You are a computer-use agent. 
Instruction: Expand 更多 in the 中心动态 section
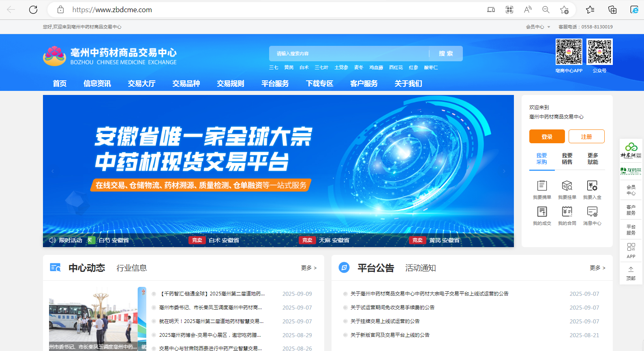pyautogui.click(x=308, y=268)
